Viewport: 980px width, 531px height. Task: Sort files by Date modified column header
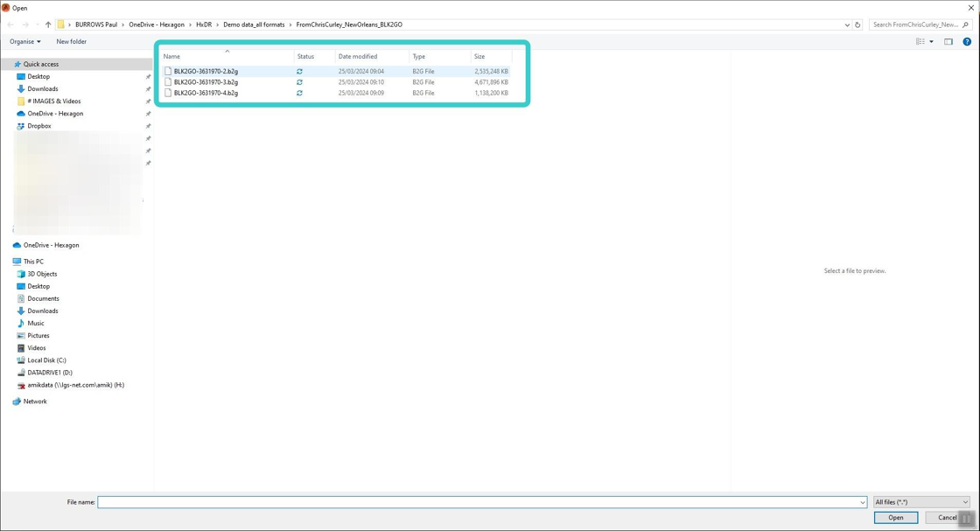click(x=358, y=56)
